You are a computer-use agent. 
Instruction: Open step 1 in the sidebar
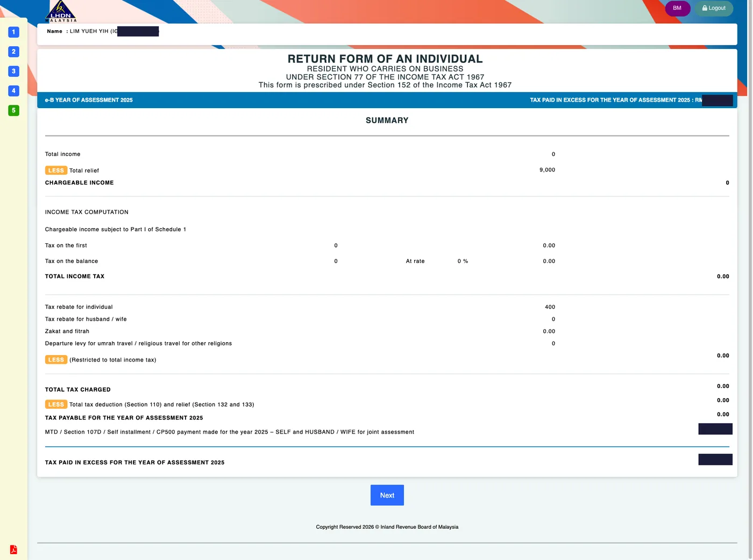point(14,32)
